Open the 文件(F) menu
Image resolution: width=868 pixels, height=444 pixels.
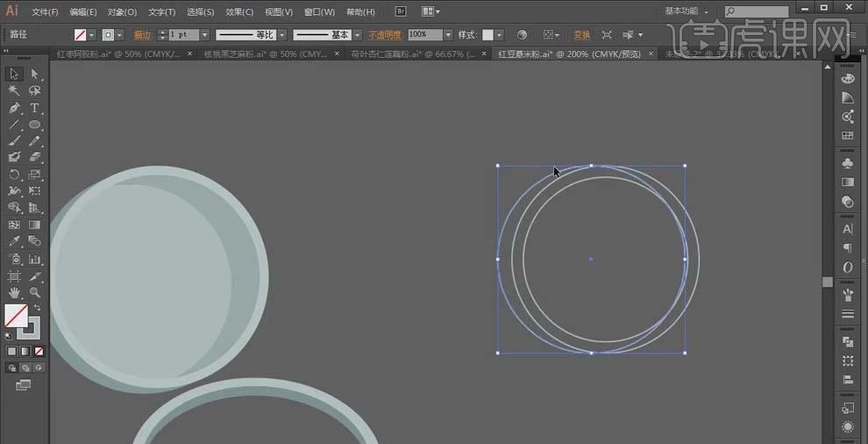[x=46, y=11]
